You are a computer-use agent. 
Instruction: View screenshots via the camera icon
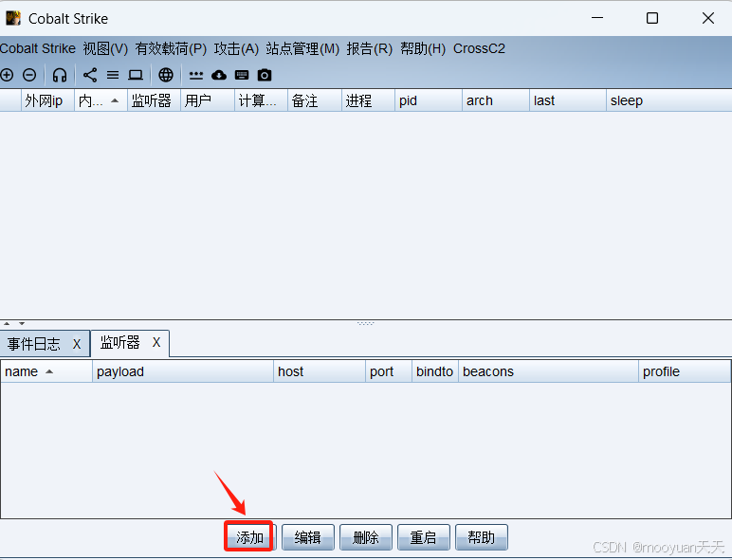[265, 75]
